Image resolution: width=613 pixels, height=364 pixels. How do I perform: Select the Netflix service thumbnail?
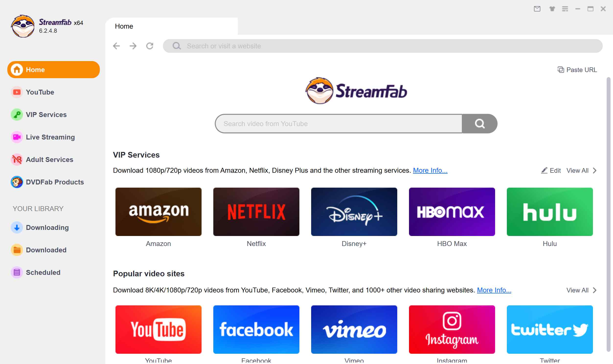(256, 211)
